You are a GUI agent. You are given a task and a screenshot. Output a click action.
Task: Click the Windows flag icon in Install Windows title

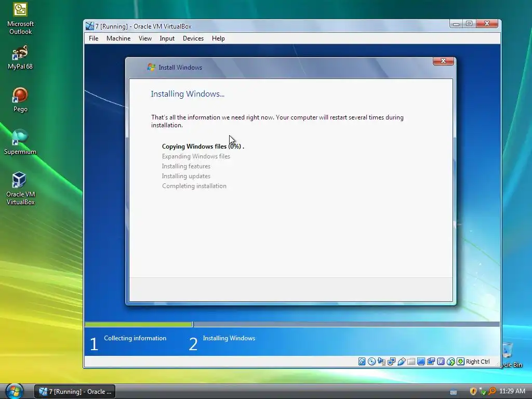[151, 67]
